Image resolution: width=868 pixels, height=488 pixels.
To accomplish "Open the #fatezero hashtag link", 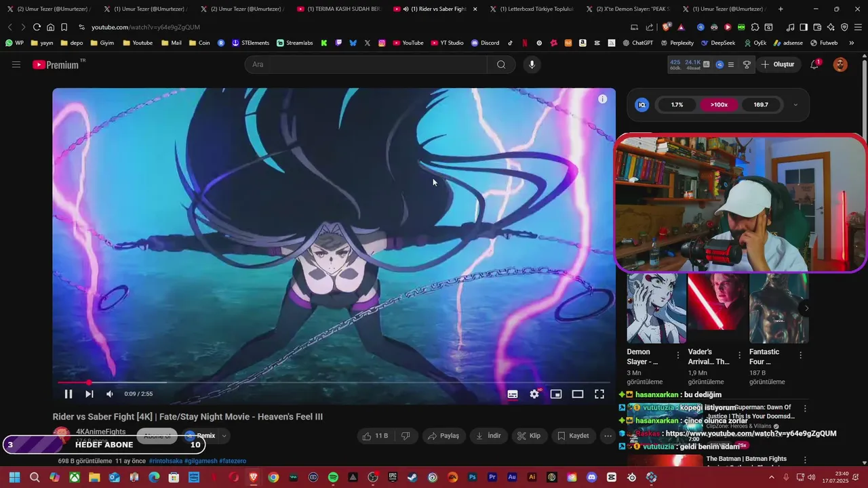I will coord(233,461).
